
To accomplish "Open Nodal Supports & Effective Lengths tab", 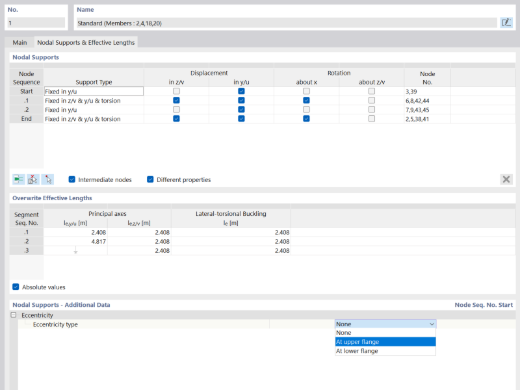I will pos(86,42).
